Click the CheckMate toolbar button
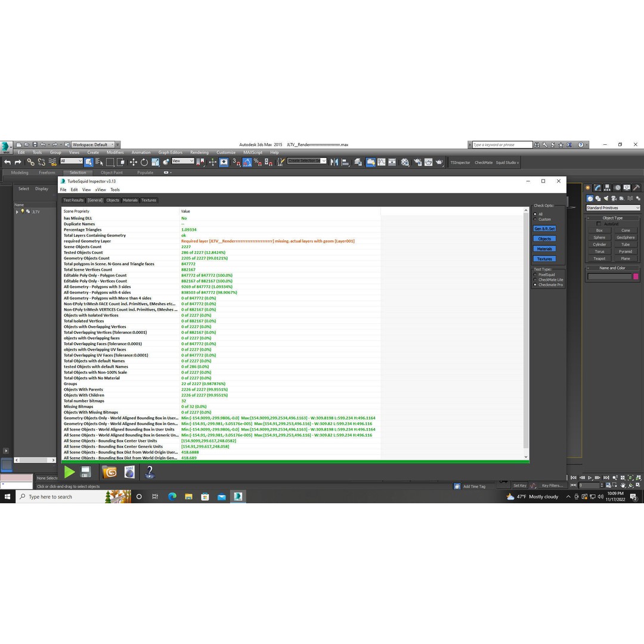This screenshot has height=644, width=644. pyautogui.click(x=484, y=163)
